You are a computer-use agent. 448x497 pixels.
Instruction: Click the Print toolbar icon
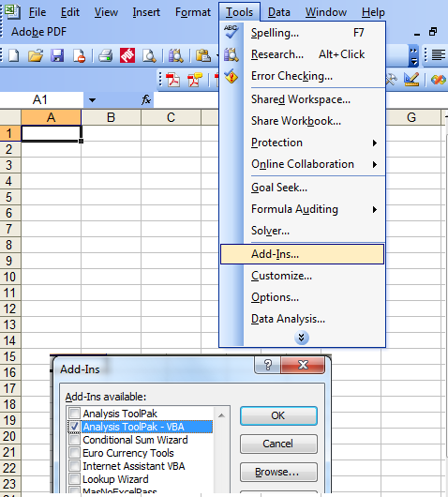106,55
